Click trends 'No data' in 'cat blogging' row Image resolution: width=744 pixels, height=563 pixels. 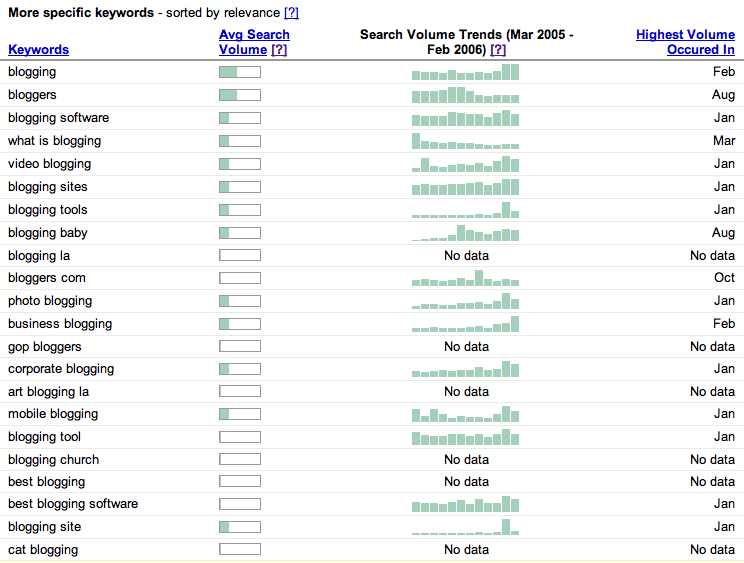point(466,550)
